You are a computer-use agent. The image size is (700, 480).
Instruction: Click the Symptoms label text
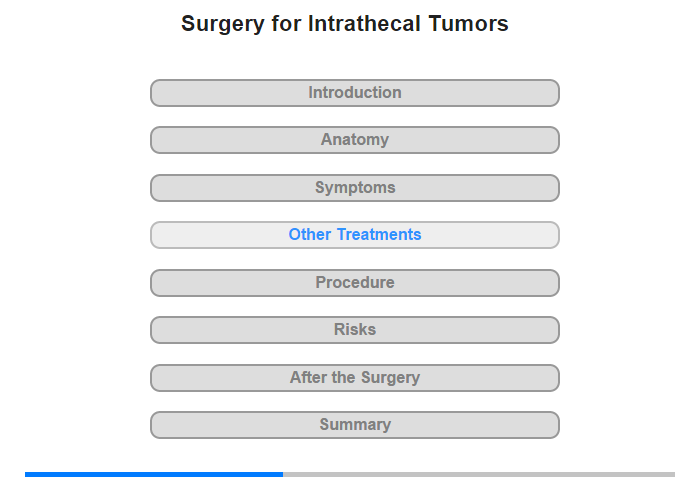pos(355,188)
